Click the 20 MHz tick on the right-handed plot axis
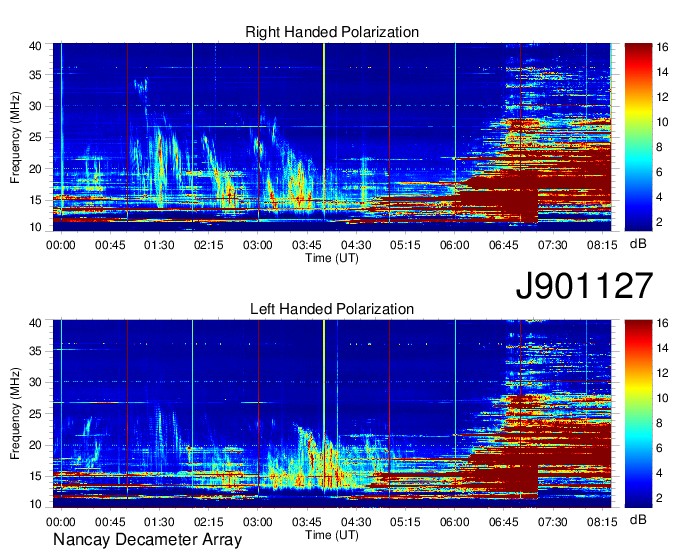This screenshot has width=680, height=552. (35, 169)
